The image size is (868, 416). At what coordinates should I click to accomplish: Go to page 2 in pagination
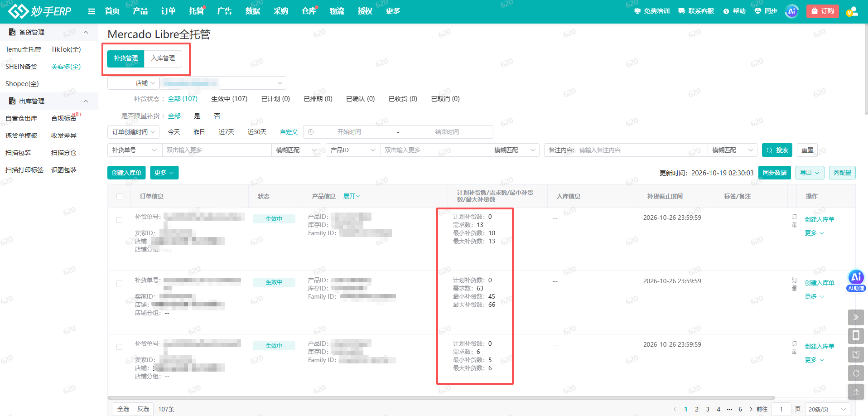[697, 409]
